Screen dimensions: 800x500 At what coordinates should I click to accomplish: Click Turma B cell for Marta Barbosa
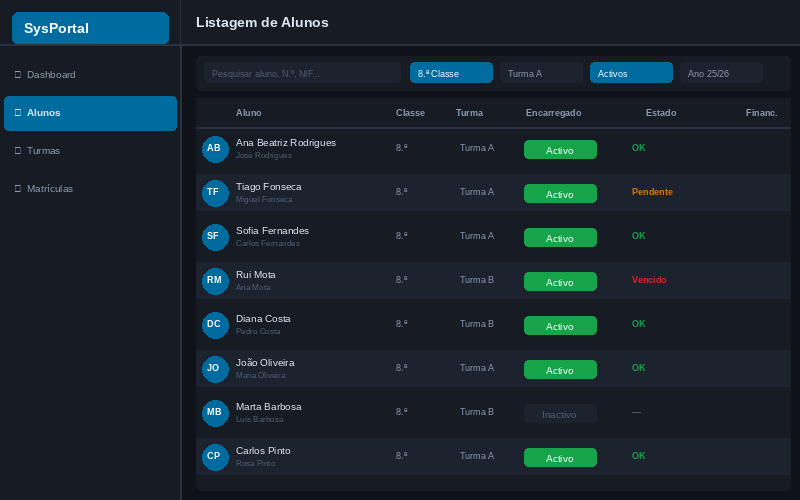(477, 412)
